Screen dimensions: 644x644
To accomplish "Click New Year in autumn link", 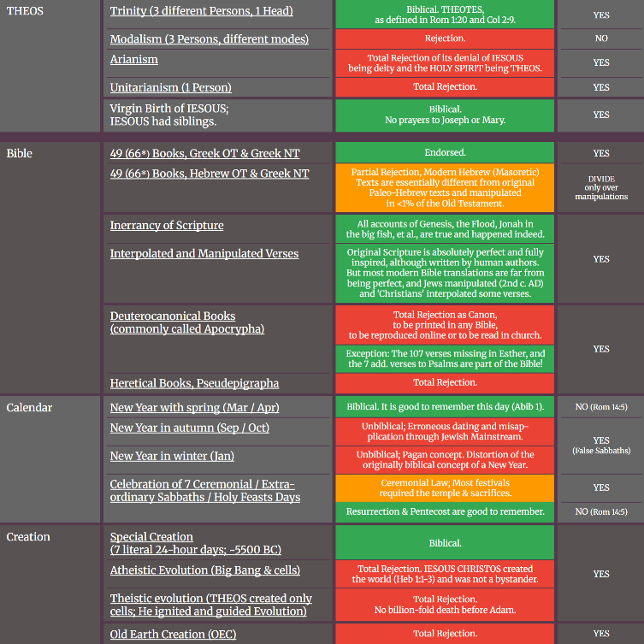I will pos(189,428).
